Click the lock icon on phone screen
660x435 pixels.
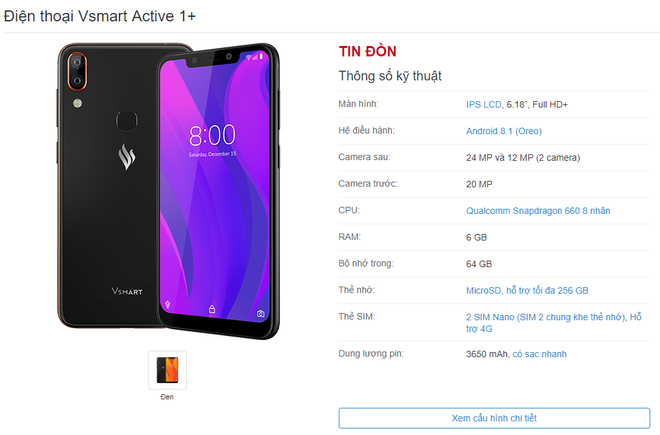click(x=212, y=309)
